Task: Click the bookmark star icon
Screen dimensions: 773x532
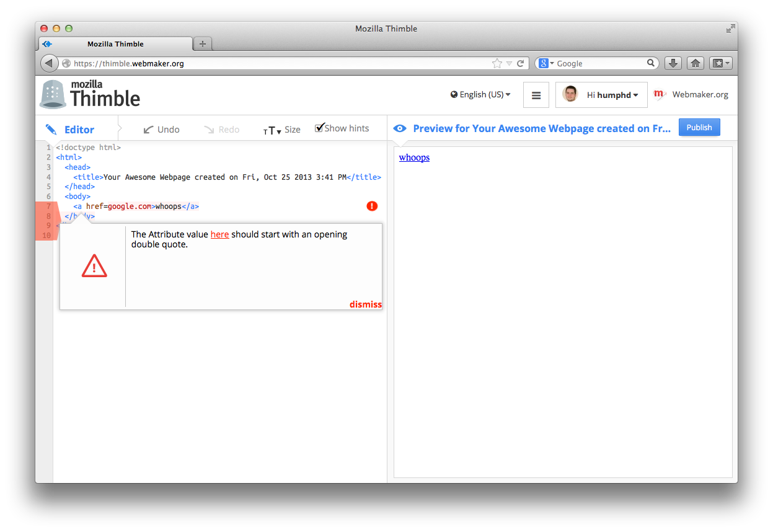Action: [497, 63]
